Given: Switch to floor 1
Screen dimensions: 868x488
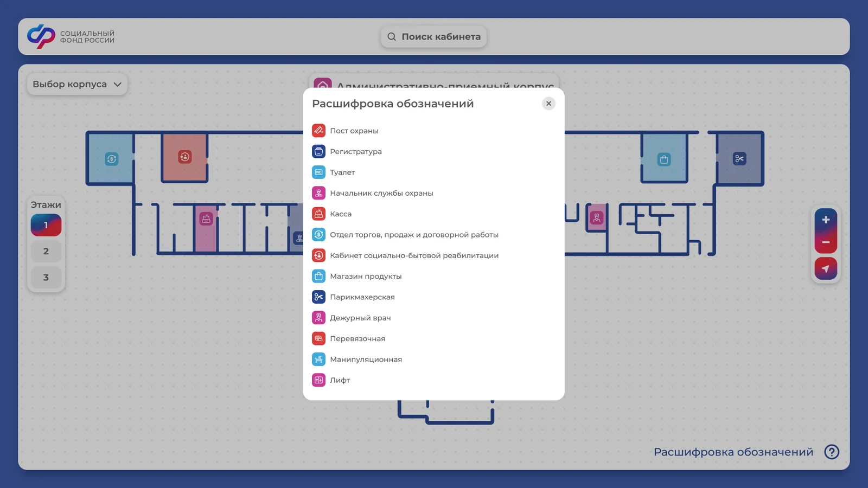Looking at the screenshot, I should tap(46, 225).
